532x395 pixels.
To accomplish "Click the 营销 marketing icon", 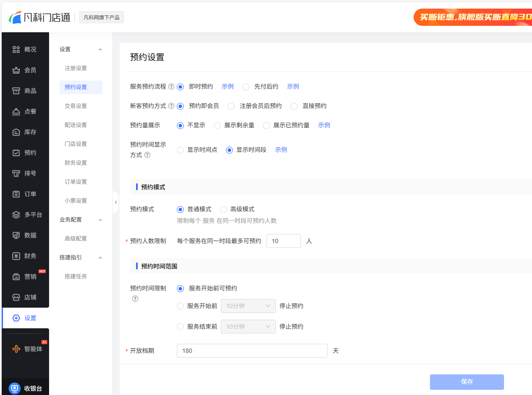I will pos(16,277).
